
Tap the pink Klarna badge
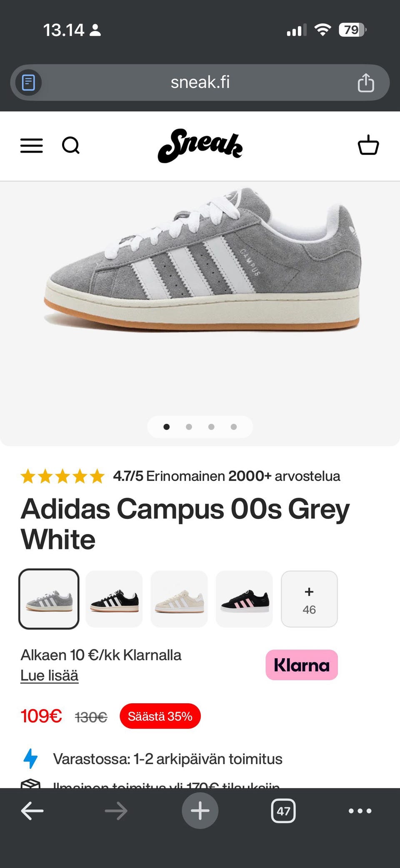302,665
